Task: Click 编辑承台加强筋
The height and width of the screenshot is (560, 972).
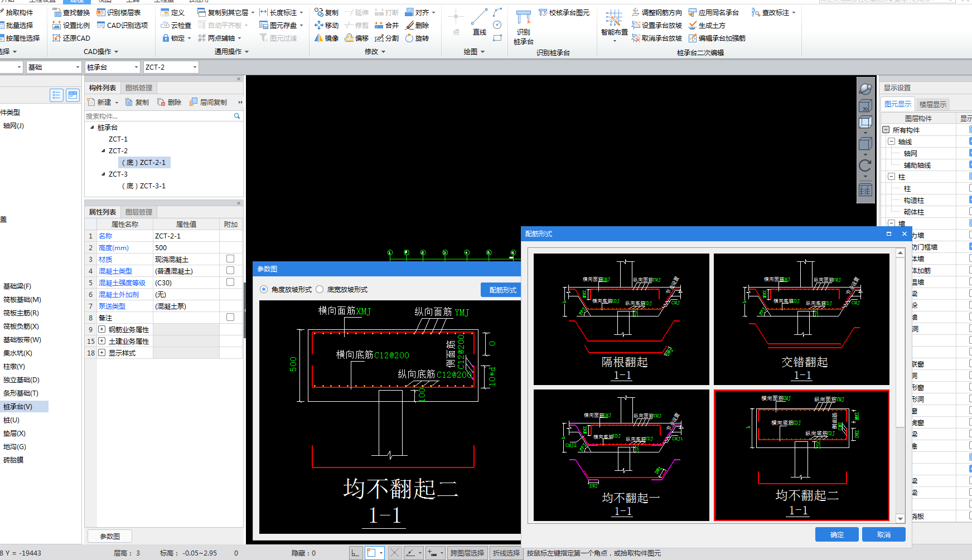Action: click(x=717, y=38)
